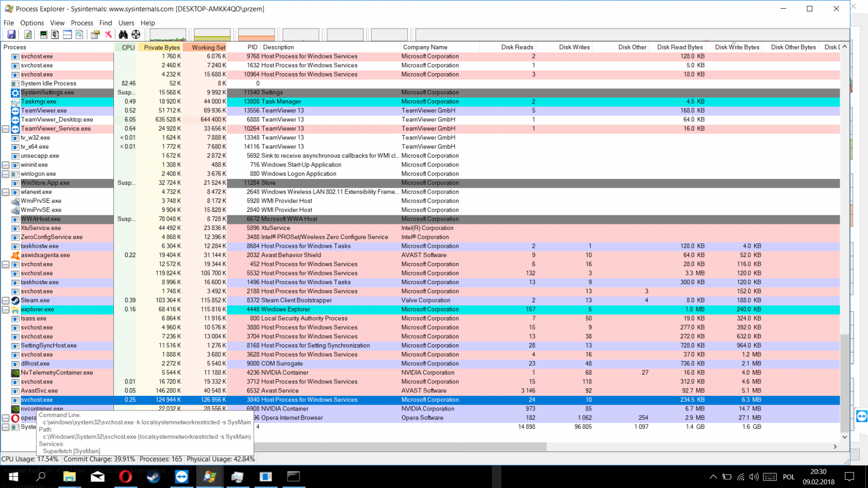868x488 pixels.
Task: Click the CPU usage mini graph
Action: pos(168,35)
